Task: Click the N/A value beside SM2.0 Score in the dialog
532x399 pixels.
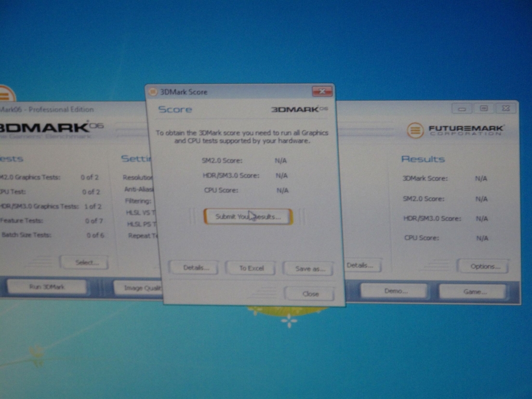Action: tap(281, 161)
